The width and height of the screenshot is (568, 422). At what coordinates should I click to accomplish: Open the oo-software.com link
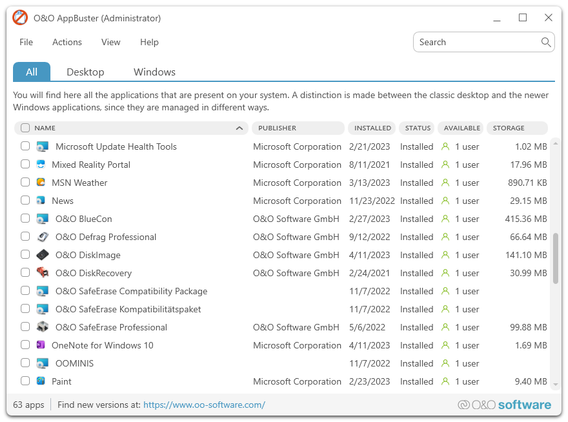click(x=204, y=405)
